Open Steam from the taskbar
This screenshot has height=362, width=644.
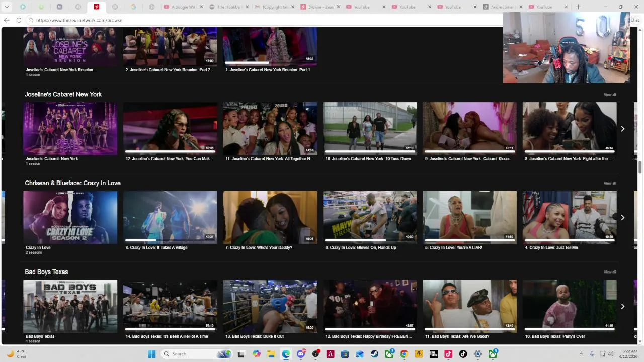click(x=374, y=354)
